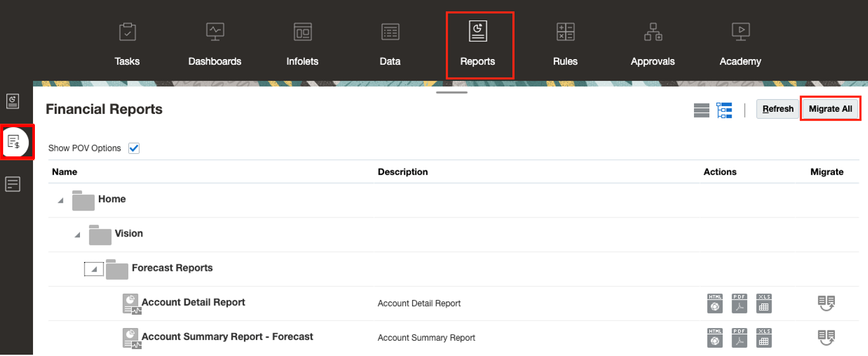Export Account Detail Report as PDF
Screen dimensions: 868x356
click(739, 303)
